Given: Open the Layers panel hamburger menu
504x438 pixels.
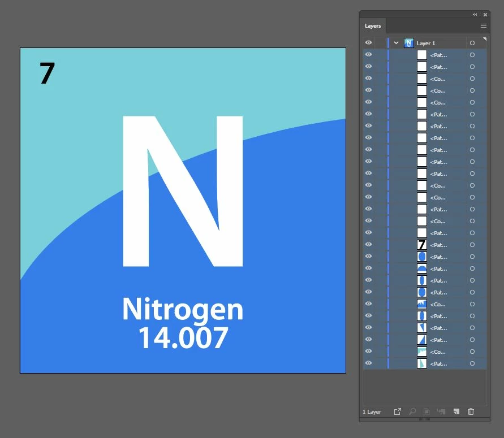Looking at the screenshot, I should pos(484,25).
